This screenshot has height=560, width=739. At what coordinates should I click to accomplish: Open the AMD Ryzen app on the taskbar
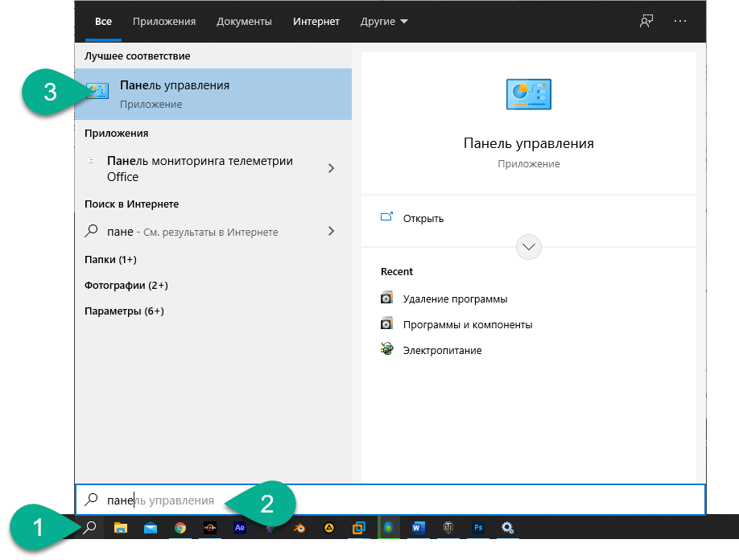pos(210,528)
